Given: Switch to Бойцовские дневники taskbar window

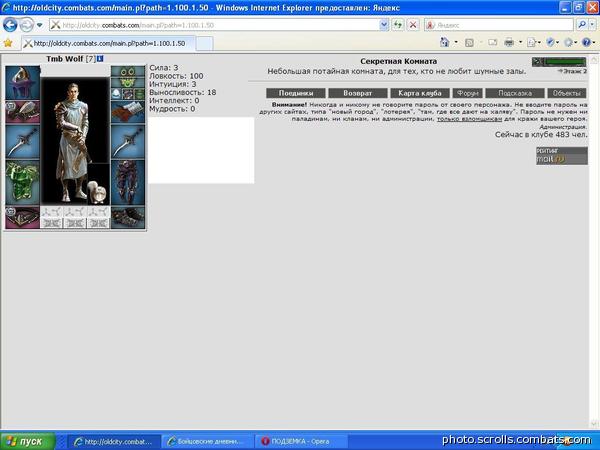Looking at the screenshot, I should (207, 441).
